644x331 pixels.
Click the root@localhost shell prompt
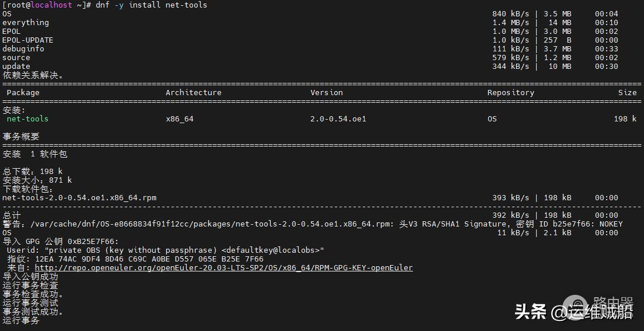(x=44, y=5)
